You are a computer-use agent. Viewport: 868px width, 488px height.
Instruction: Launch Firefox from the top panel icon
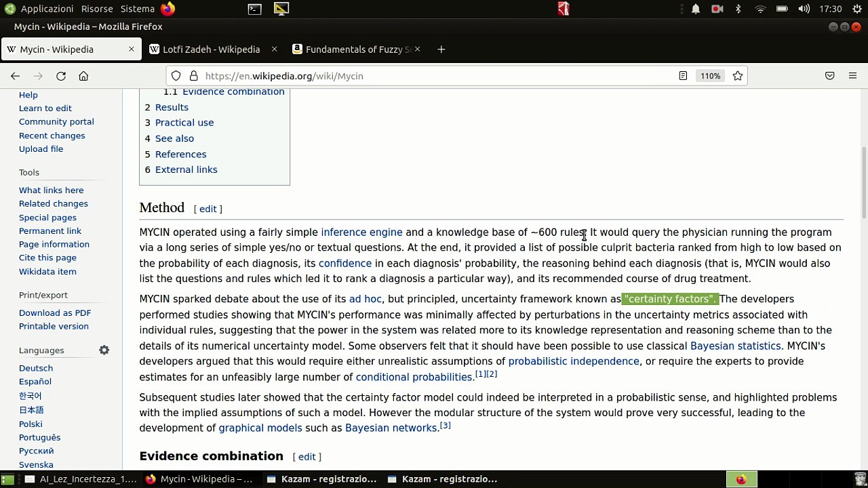(x=167, y=9)
